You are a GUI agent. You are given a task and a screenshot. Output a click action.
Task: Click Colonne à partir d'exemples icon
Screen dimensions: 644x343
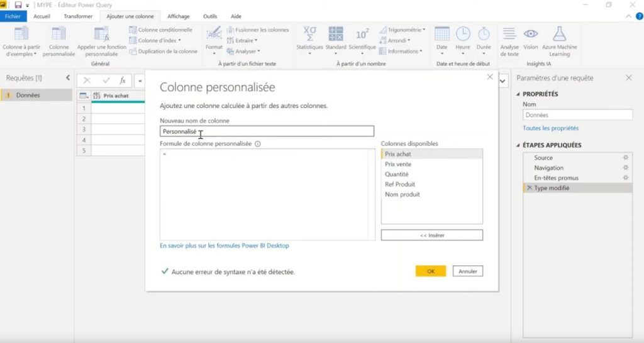click(21, 33)
